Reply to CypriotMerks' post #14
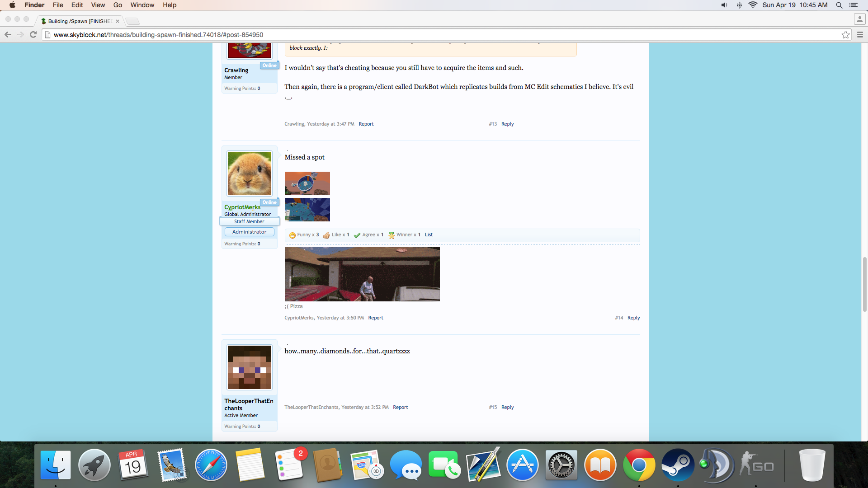The image size is (868, 488). pos(633,318)
